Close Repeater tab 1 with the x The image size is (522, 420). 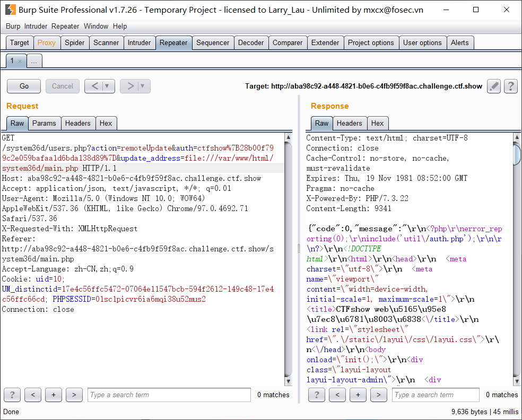click(20, 61)
